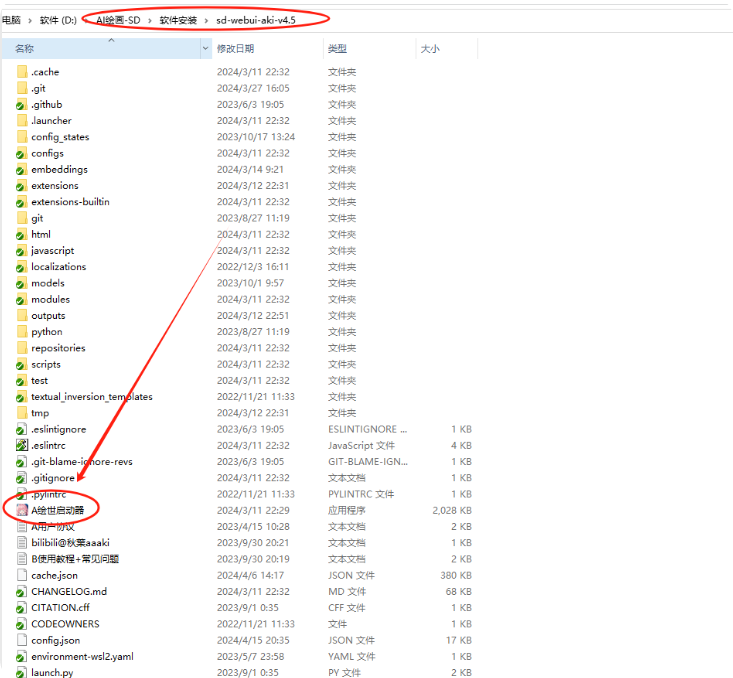Click the PYLINTRC 文件 type cell
This screenshot has width=733, height=678.
pos(361,494)
